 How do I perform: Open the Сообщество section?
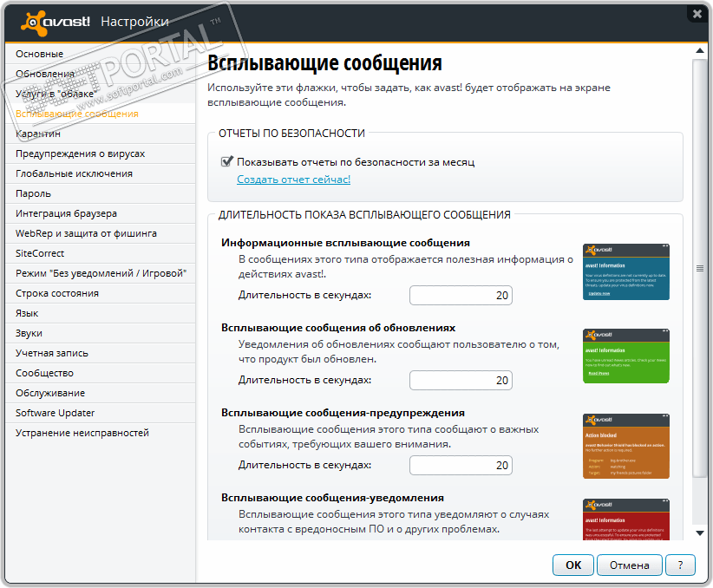pyautogui.click(x=101, y=374)
